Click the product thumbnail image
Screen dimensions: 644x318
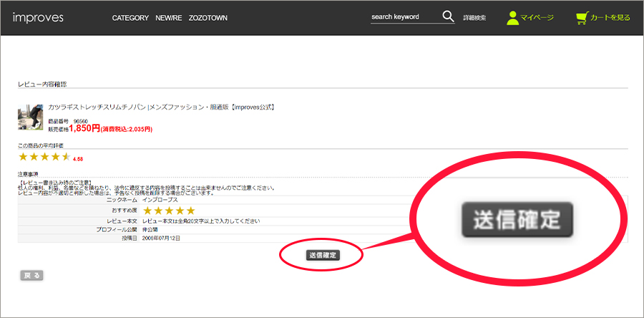tap(31, 117)
